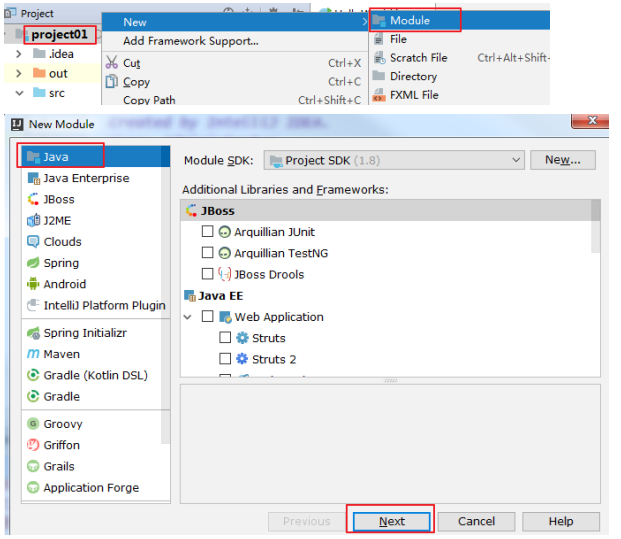Viewport: 621px width, 539px height.
Task: Click the New... SDK button
Action: [563, 160]
